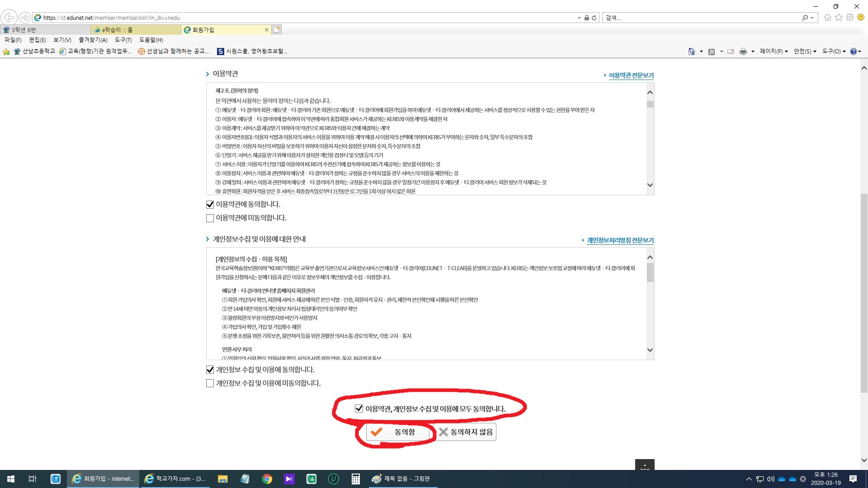Open the security lock icon in address bar
The height and width of the screenshot is (488, 868).
click(x=586, y=18)
